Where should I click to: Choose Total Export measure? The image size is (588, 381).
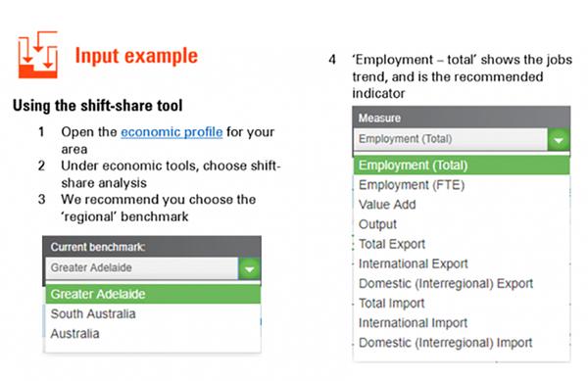click(392, 244)
